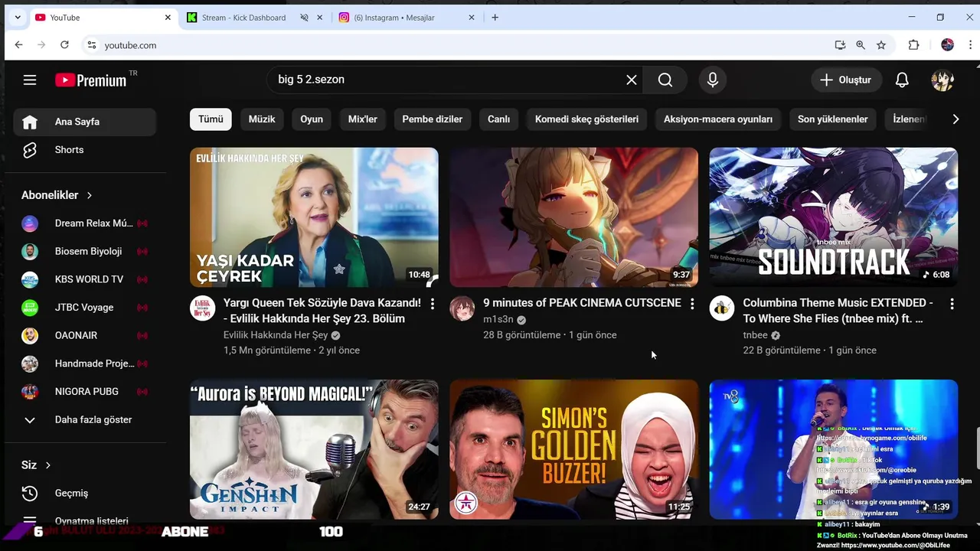
Task: Bookmark this page with star icon
Action: [x=881, y=45]
